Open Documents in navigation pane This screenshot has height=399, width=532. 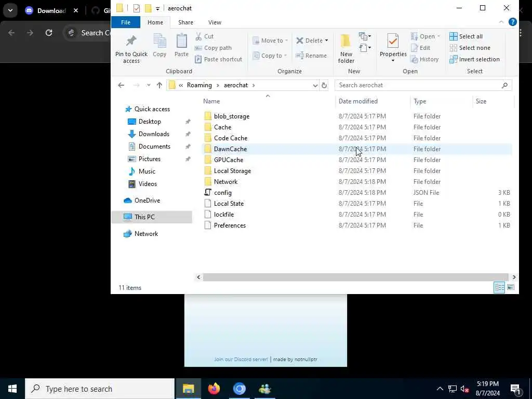point(154,147)
